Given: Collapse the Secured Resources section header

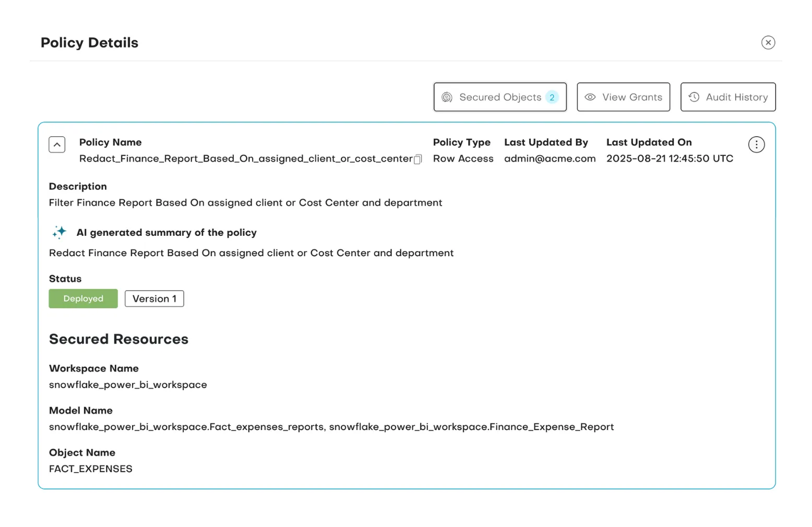Looking at the screenshot, I should point(118,339).
